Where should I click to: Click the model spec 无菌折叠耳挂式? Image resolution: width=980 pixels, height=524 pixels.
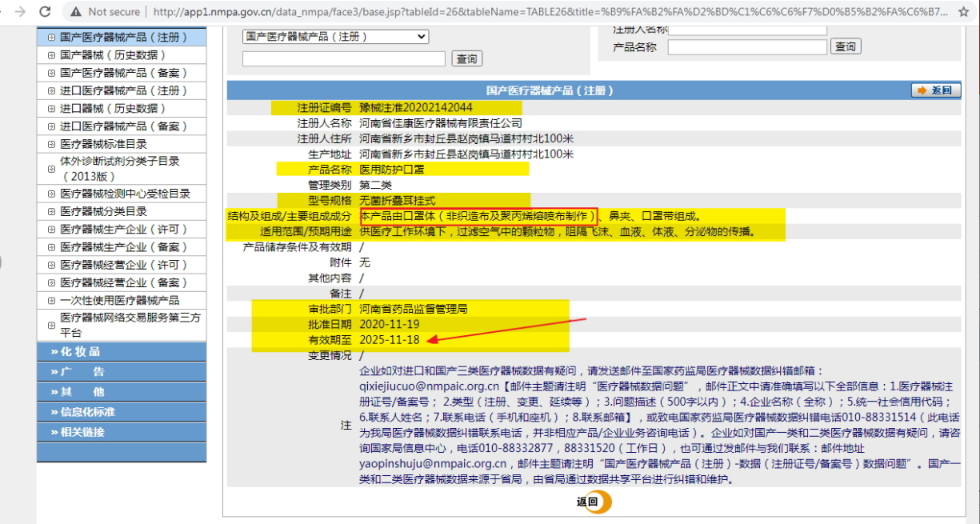(398, 200)
